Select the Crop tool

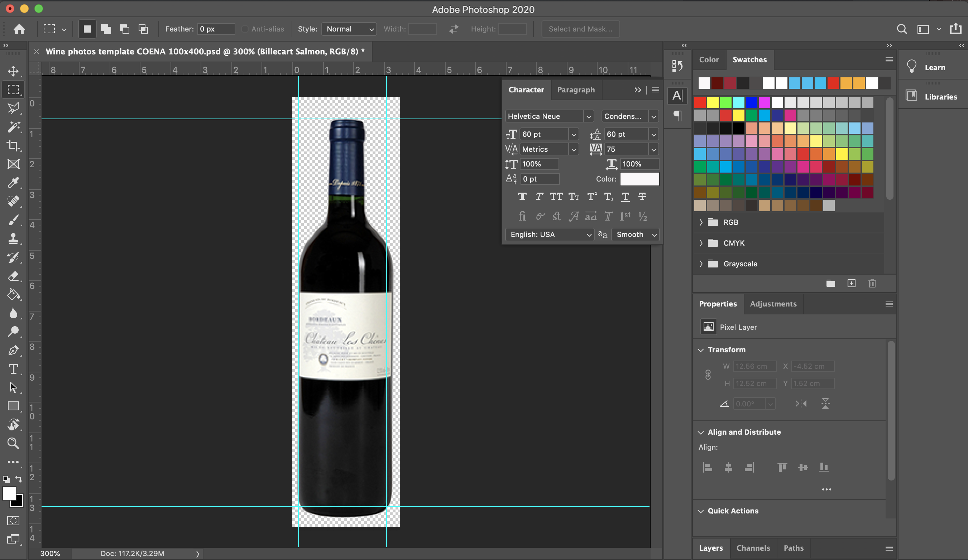[x=14, y=145]
